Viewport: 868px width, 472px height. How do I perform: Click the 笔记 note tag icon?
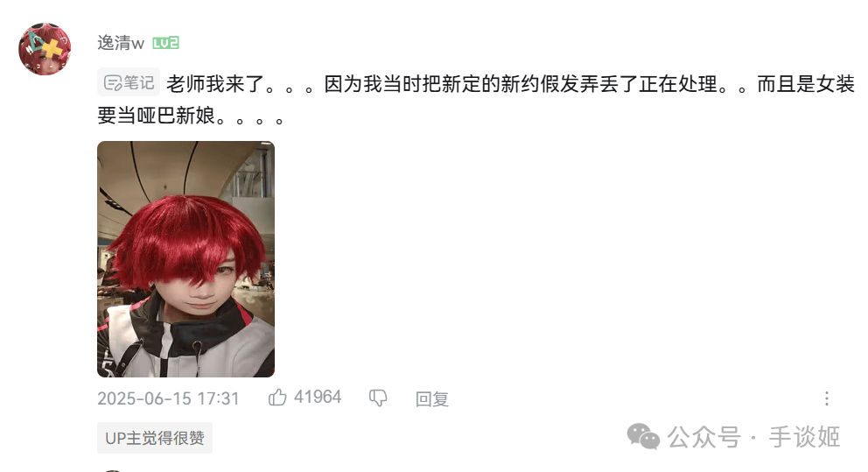pyautogui.click(x=113, y=83)
